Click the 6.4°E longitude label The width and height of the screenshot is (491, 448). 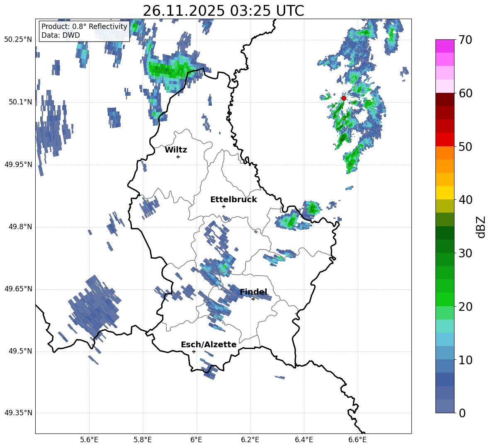pos(304,440)
